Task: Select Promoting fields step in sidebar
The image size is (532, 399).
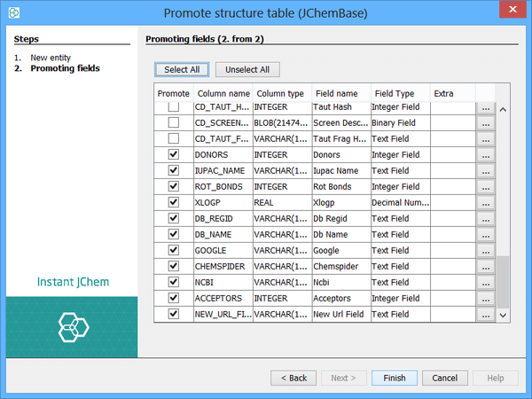Action: (65, 68)
